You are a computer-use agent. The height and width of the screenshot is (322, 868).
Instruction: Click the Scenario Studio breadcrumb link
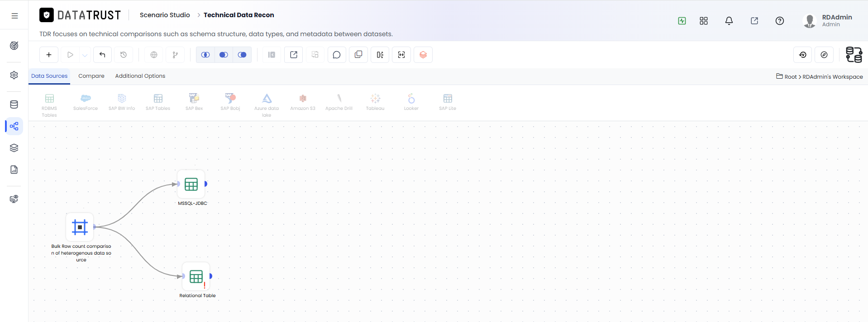pyautogui.click(x=165, y=15)
